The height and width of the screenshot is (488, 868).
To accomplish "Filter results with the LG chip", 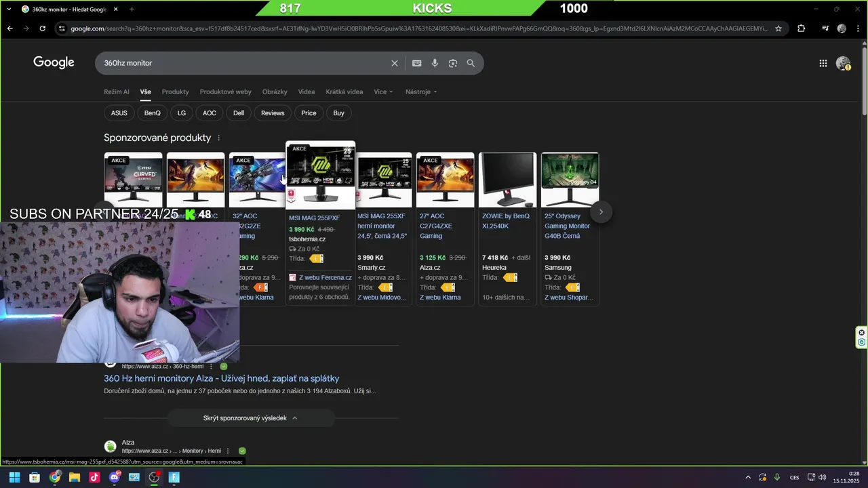I will click(182, 113).
